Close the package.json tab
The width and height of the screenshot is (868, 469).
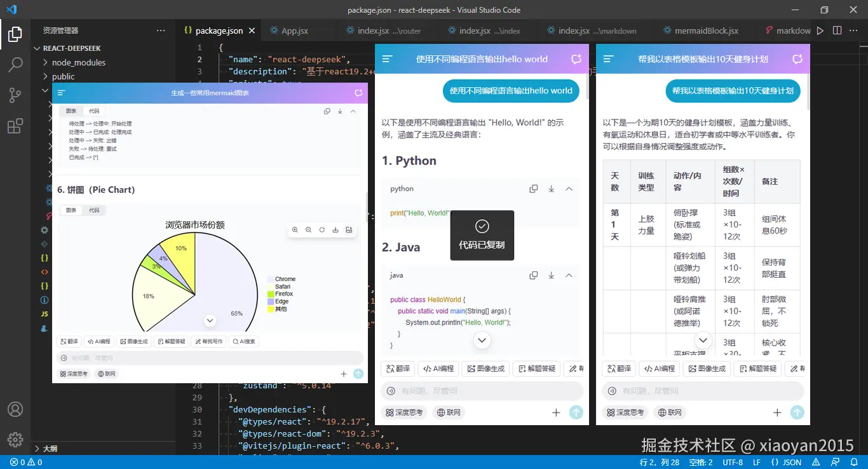(x=252, y=31)
